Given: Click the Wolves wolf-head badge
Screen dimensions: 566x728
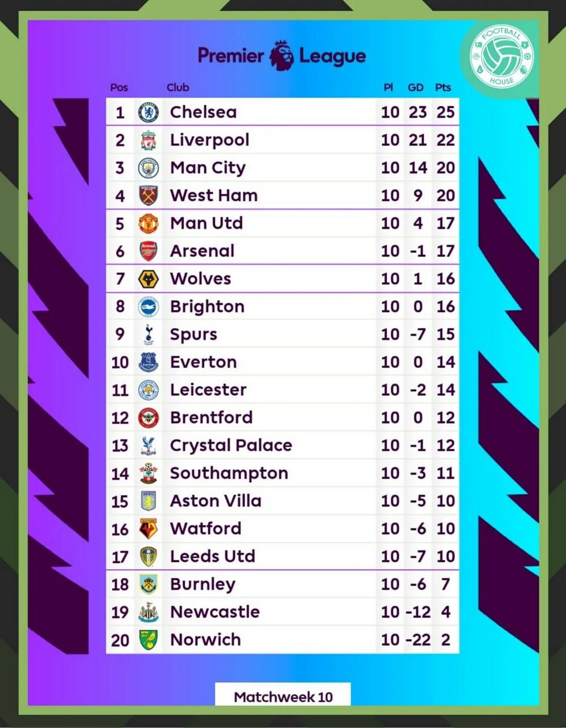Looking at the screenshot, I should pyautogui.click(x=148, y=279).
